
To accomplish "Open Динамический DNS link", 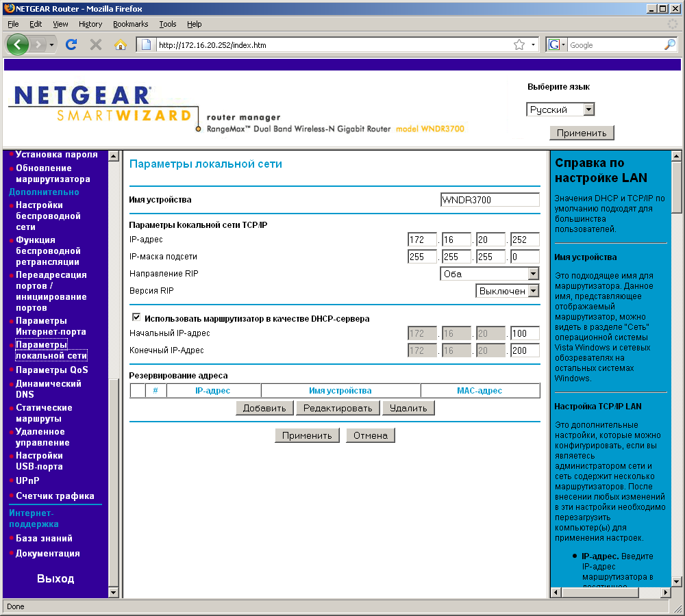I will click(x=48, y=389).
